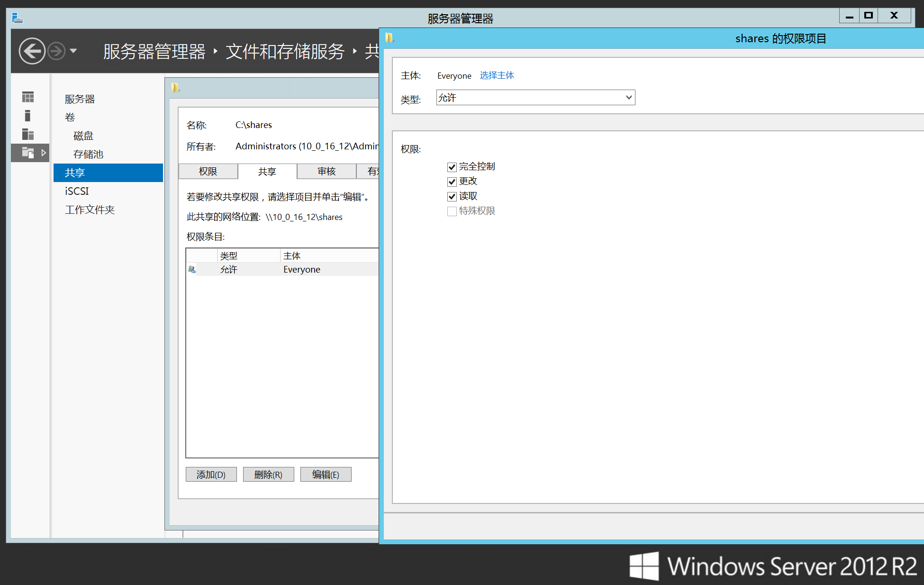Click the Everyone user group icon in list
The height and width of the screenshot is (585, 924).
(192, 269)
